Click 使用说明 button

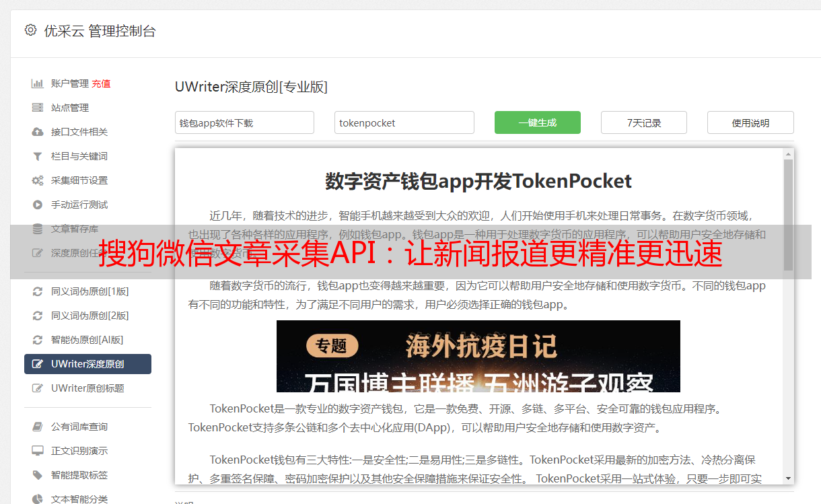click(x=750, y=122)
